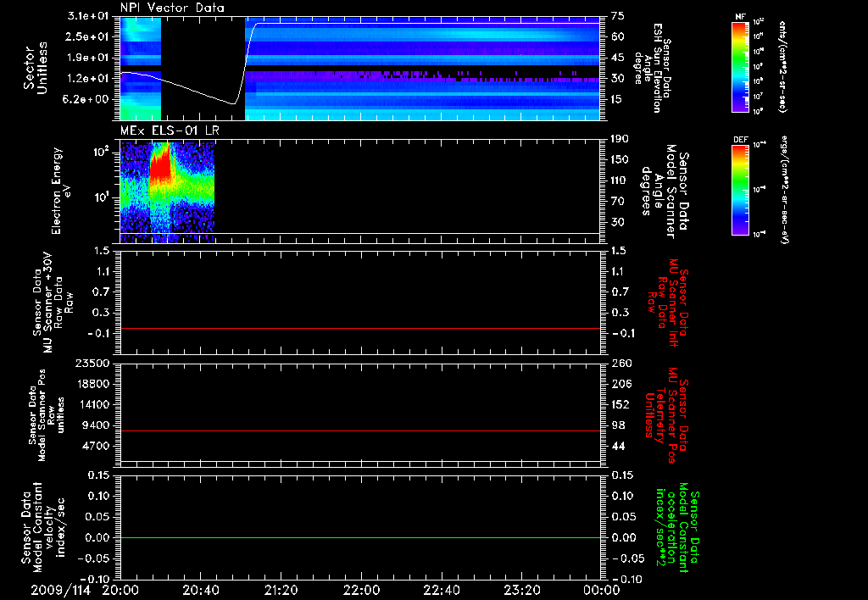The width and height of the screenshot is (868, 600).
Task: Click the '2009/114' date label
Action: pos(61,590)
